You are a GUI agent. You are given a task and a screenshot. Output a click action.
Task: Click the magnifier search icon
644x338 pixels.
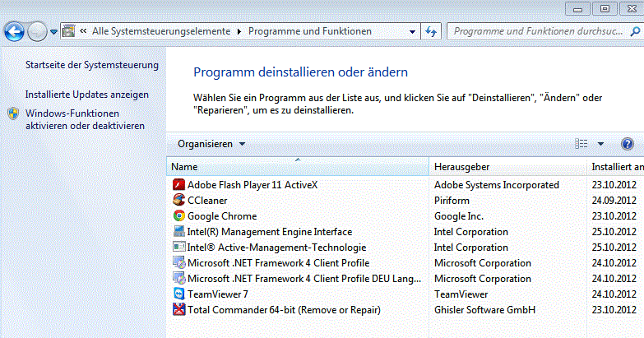coord(635,31)
